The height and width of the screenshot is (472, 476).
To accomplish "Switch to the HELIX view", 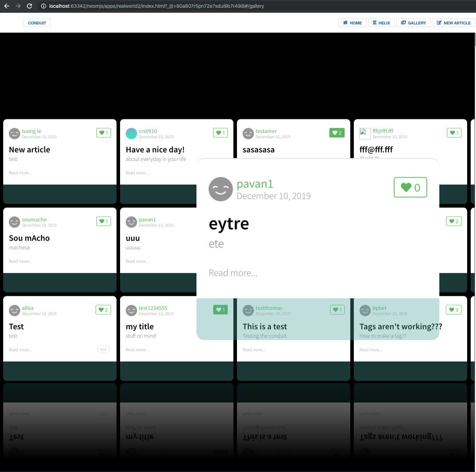I will tap(381, 23).
